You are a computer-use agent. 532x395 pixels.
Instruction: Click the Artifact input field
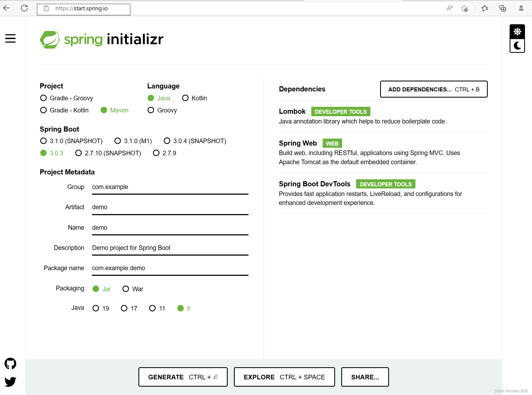[170, 207]
